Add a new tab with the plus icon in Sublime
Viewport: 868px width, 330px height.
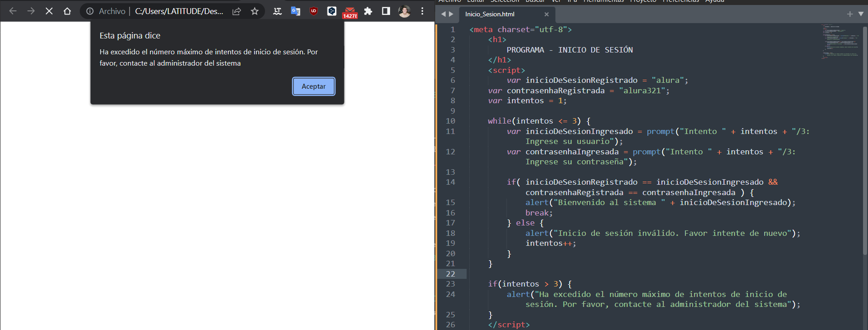coord(850,14)
